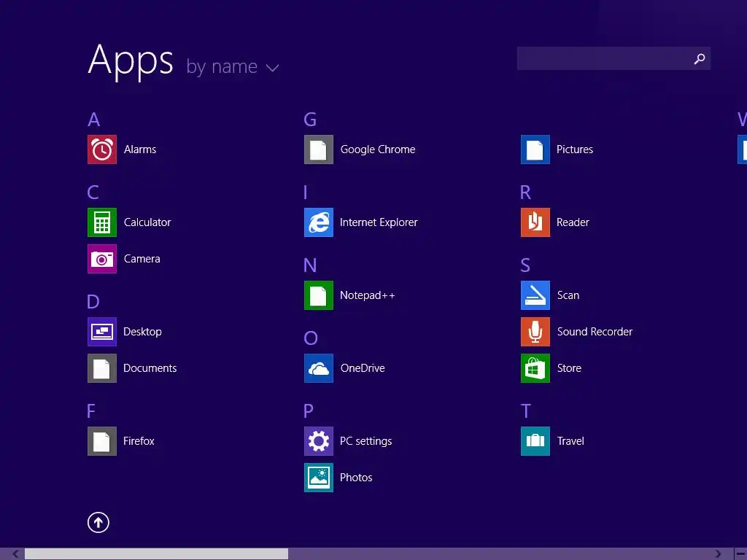Click the letter F group header
Image resolution: width=747 pixels, height=560 pixels.
[x=91, y=411]
